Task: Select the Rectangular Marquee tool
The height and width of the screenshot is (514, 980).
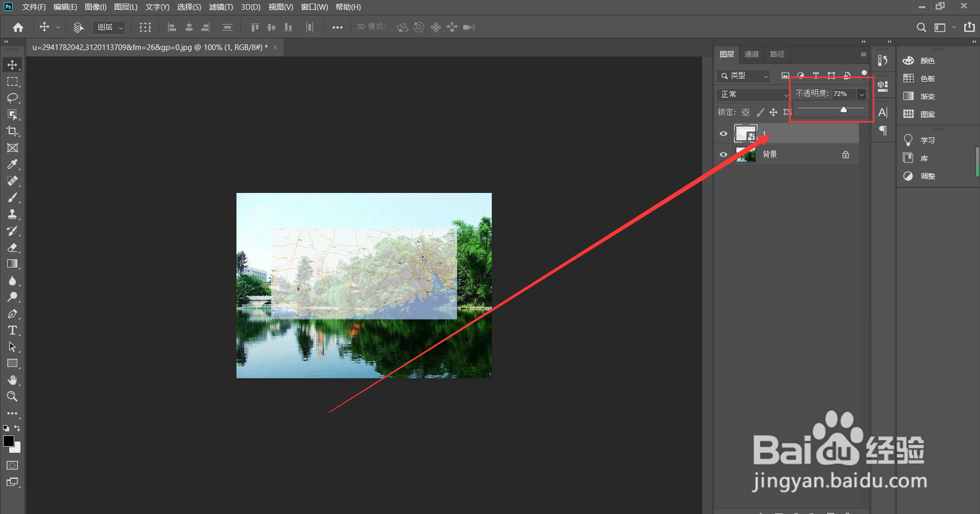Action: point(12,82)
